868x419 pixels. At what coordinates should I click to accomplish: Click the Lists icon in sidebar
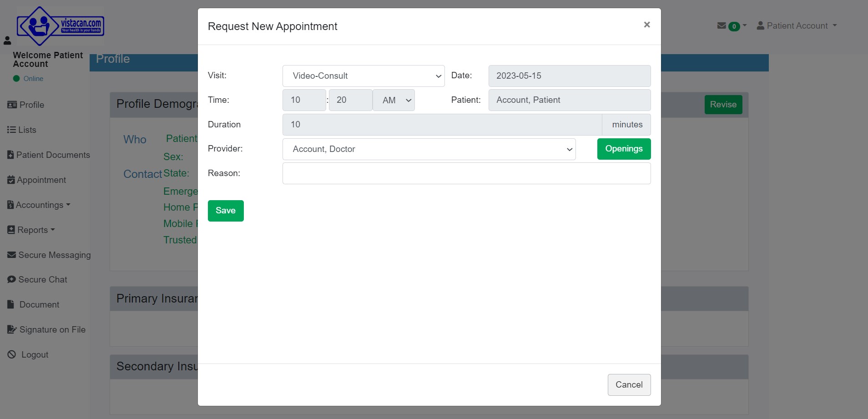(x=11, y=130)
